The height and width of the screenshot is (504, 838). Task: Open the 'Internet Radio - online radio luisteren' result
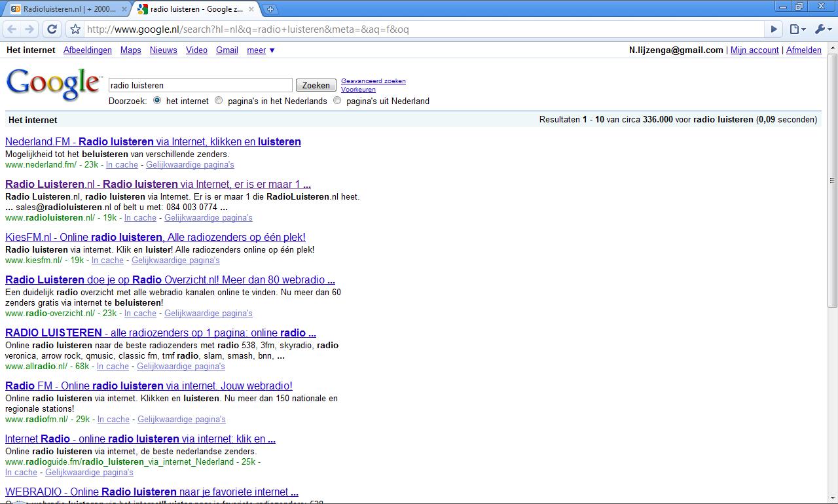pos(140,439)
